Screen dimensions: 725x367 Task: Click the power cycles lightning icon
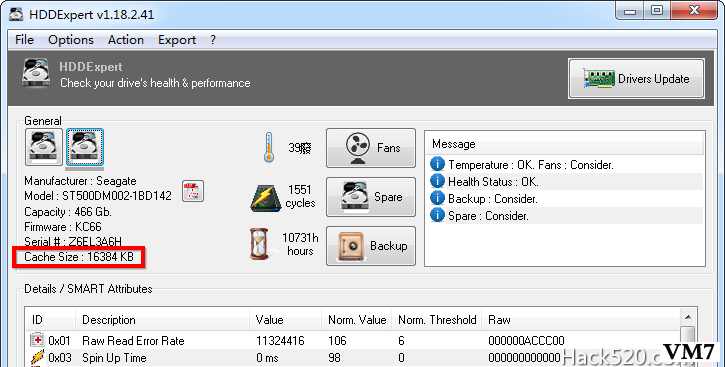(266, 197)
